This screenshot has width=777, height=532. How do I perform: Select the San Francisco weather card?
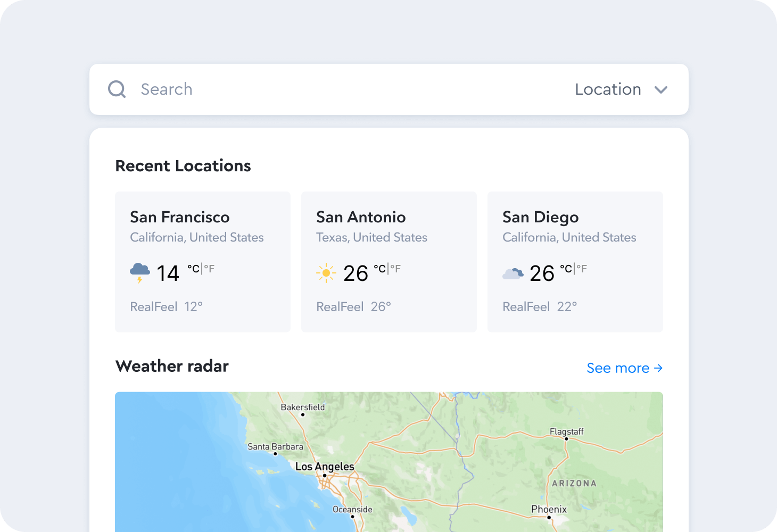[202, 262]
